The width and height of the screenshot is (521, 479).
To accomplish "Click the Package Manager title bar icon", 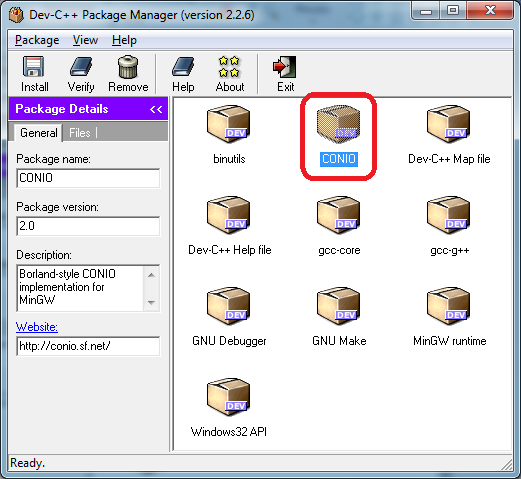I will [x=16, y=15].
